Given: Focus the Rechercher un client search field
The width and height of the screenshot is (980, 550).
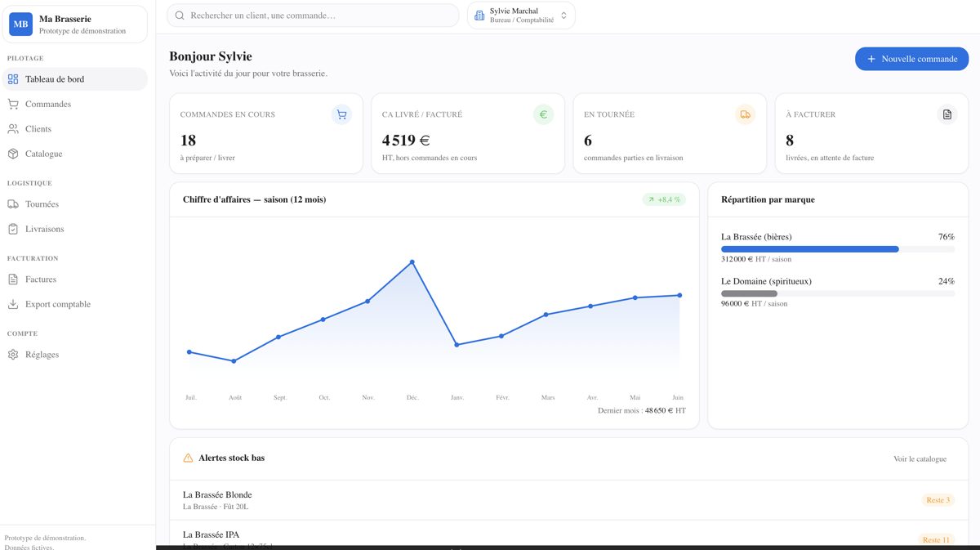Looking at the screenshot, I should [313, 16].
